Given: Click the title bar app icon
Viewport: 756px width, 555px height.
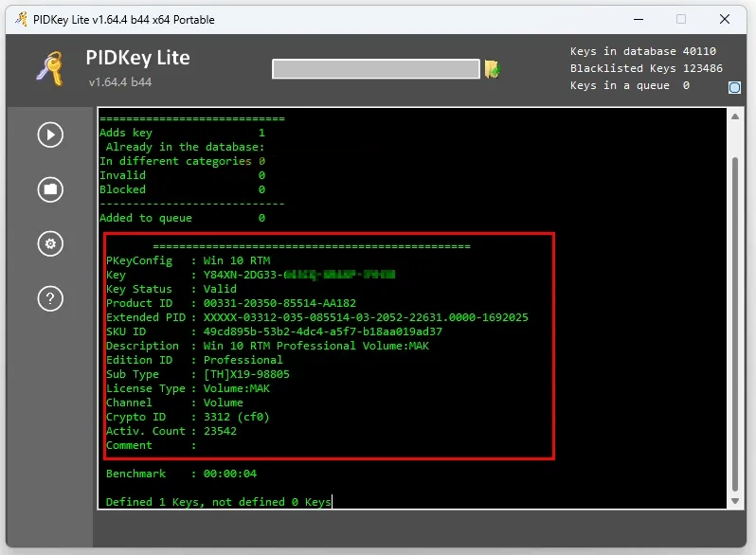Looking at the screenshot, I should pos(21,19).
